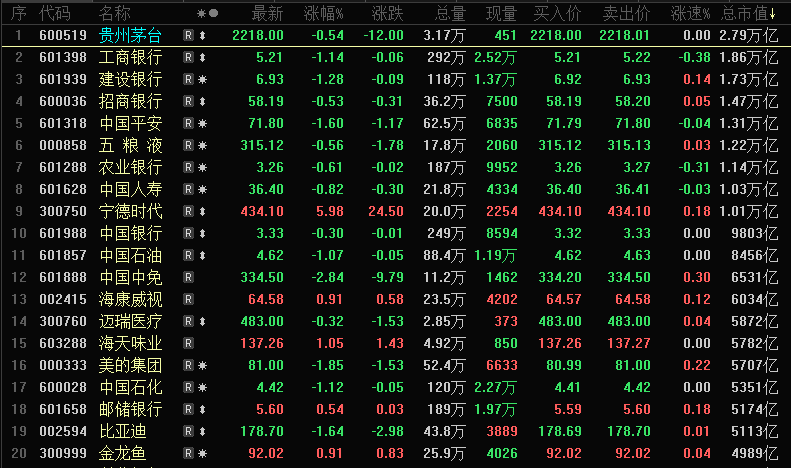Click volume 292万 of 工商银行
The width and height of the screenshot is (791, 468).
pyautogui.click(x=446, y=57)
